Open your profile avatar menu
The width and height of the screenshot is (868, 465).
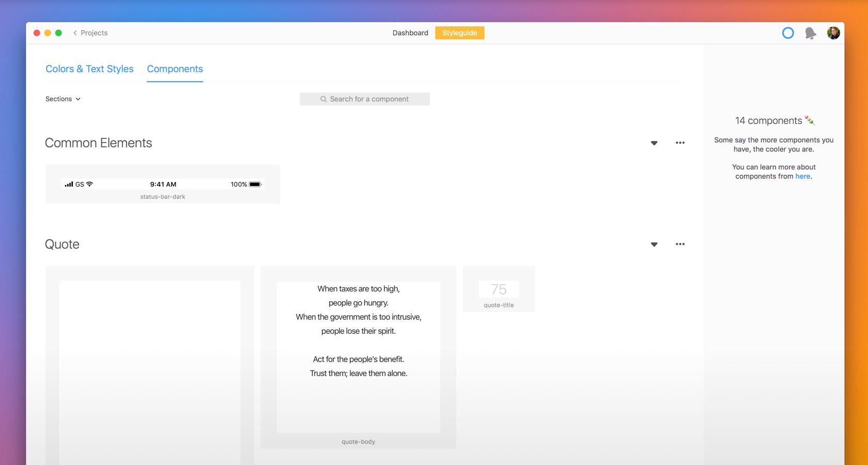click(833, 33)
